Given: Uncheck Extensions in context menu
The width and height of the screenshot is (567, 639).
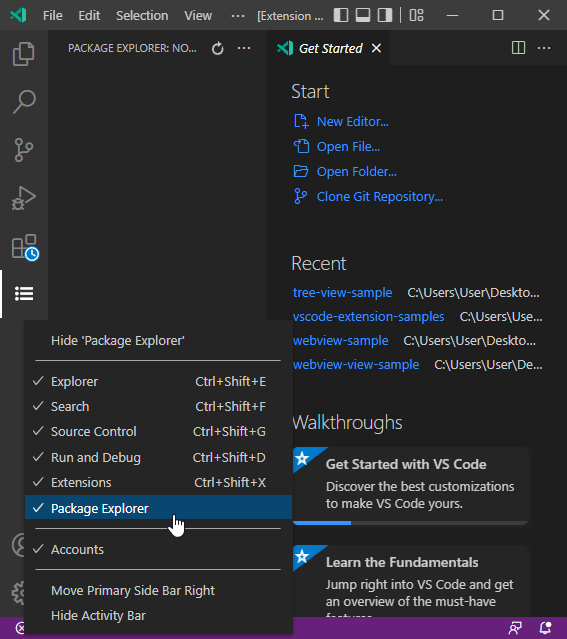Looking at the screenshot, I should pyautogui.click(x=158, y=483).
